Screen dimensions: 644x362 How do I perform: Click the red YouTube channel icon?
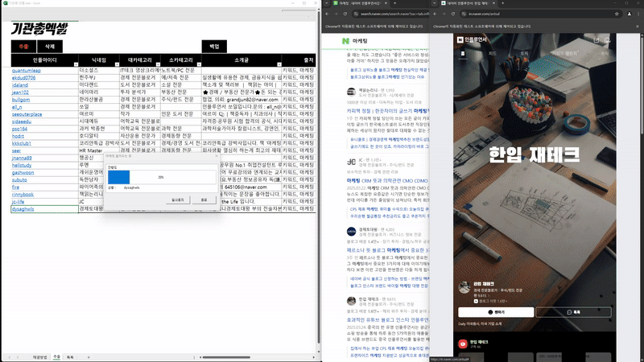pos(462,344)
